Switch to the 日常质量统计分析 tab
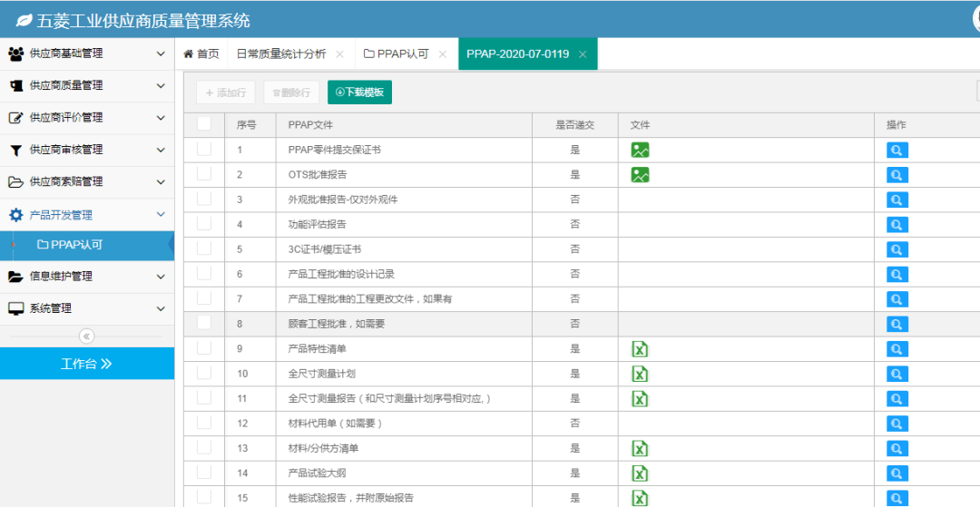 (281, 54)
